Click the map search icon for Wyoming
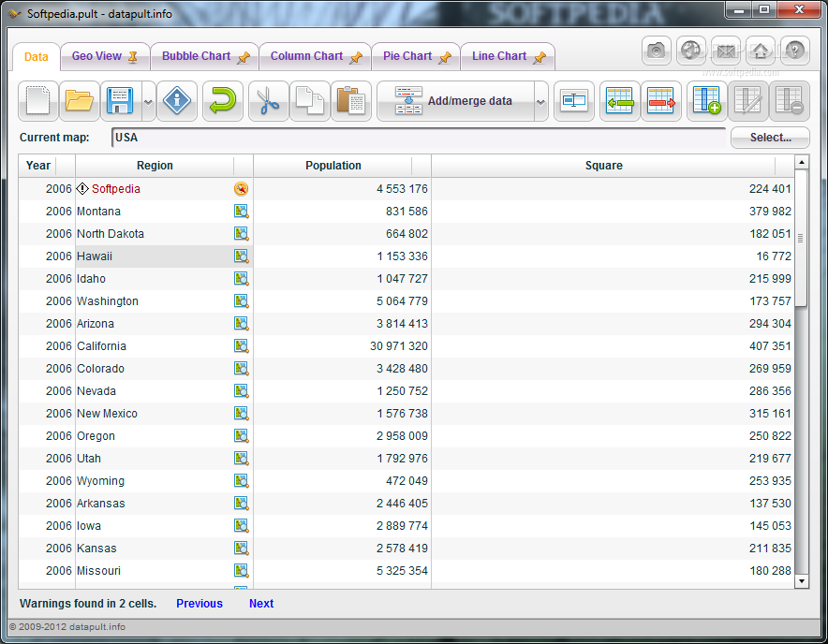Viewport: 828px width, 644px height. pos(242,480)
